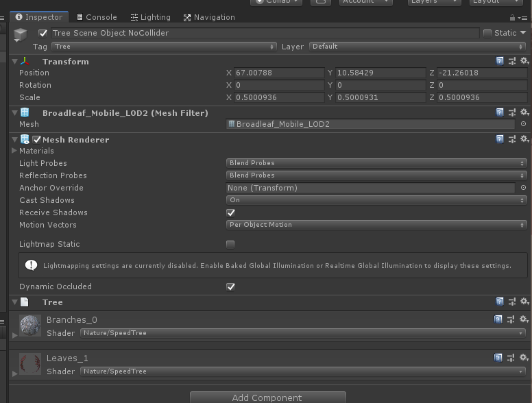Open the Mesh Renderer help reference icon
Viewport: 532px width, 403px height.
[500, 140]
